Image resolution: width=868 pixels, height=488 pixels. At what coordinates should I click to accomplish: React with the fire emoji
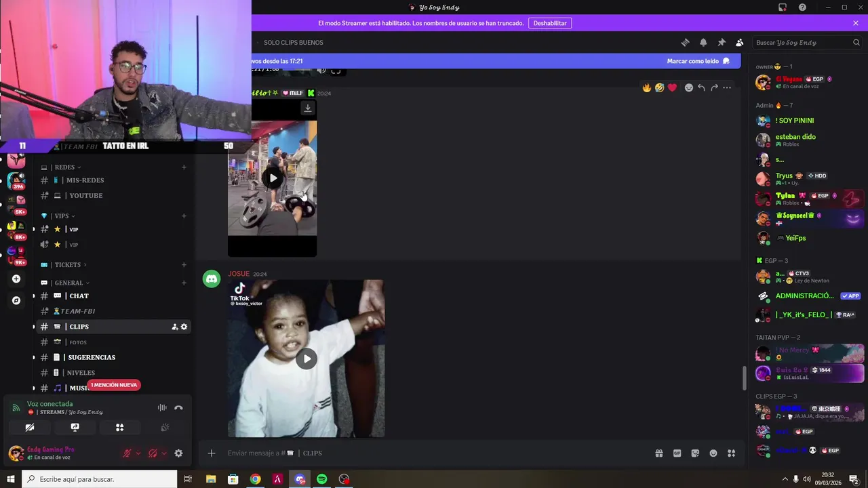[x=647, y=87]
